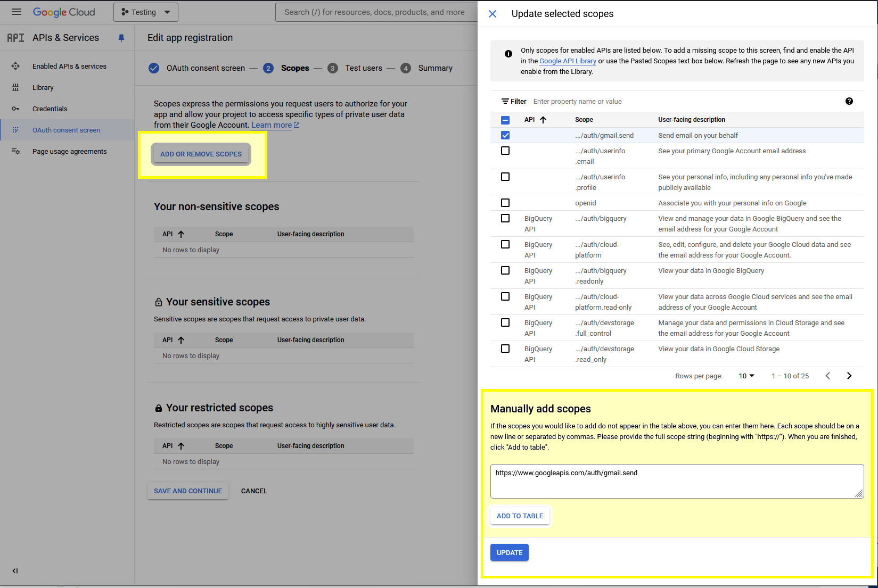Viewport: 878px width, 588px height.
Task: Check the userinfo.profile scope checkbox
Action: (x=505, y=177)
